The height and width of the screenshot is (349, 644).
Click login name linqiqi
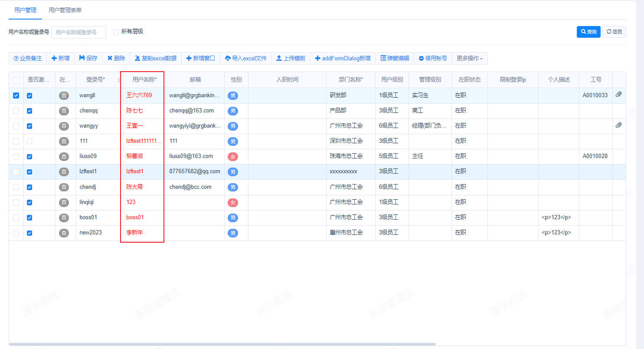pos(86,202)
